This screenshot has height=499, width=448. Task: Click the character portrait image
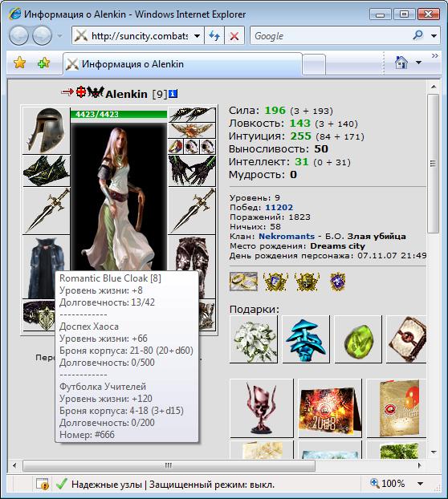[119, 197]
